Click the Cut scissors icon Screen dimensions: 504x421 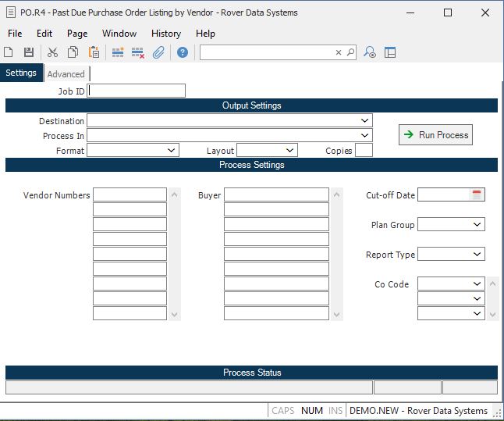click(x=53, y=52)
